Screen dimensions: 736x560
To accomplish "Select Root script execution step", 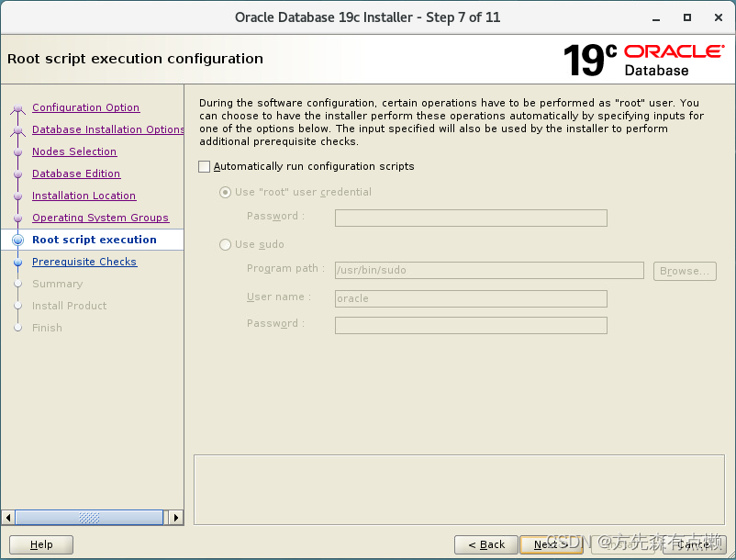I will [95, 240].
